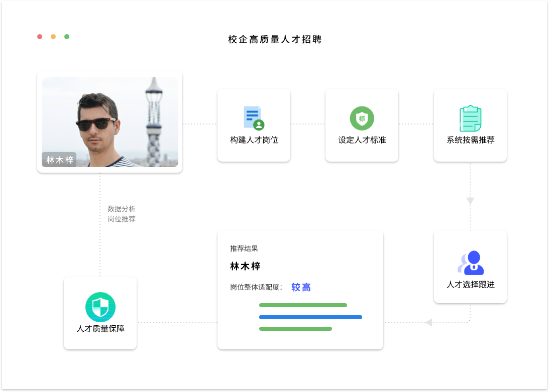This screenshot has height=392, width=549.
Task: Click the 系统按需推荐 clipboard icon
Action: tap(470, 118)
